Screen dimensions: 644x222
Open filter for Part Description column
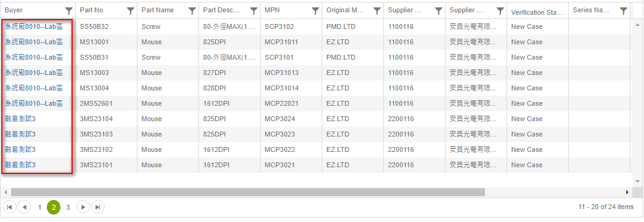[x=254, y=11]
